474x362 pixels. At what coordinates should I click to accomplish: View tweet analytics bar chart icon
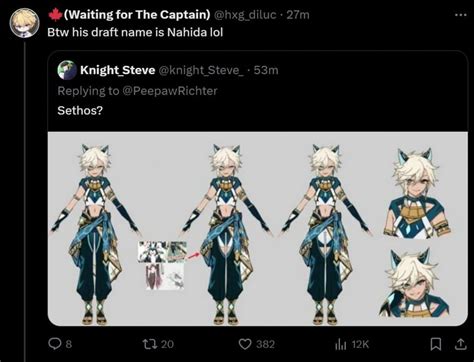pyautogui.click(x=341, y=344)
